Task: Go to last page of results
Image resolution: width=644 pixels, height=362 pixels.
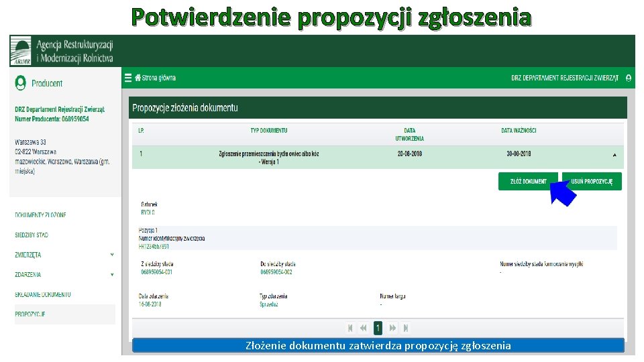Action: (406, 328)
